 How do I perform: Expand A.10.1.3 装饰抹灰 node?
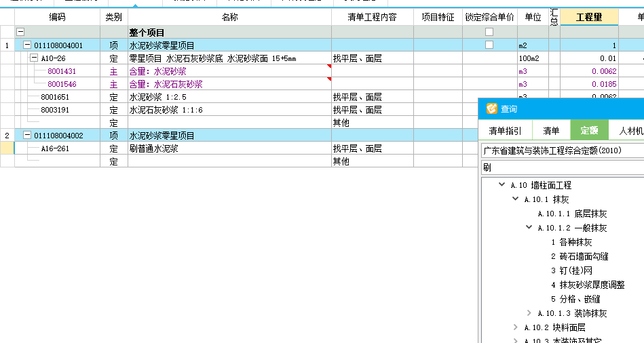tap(529, 313)
